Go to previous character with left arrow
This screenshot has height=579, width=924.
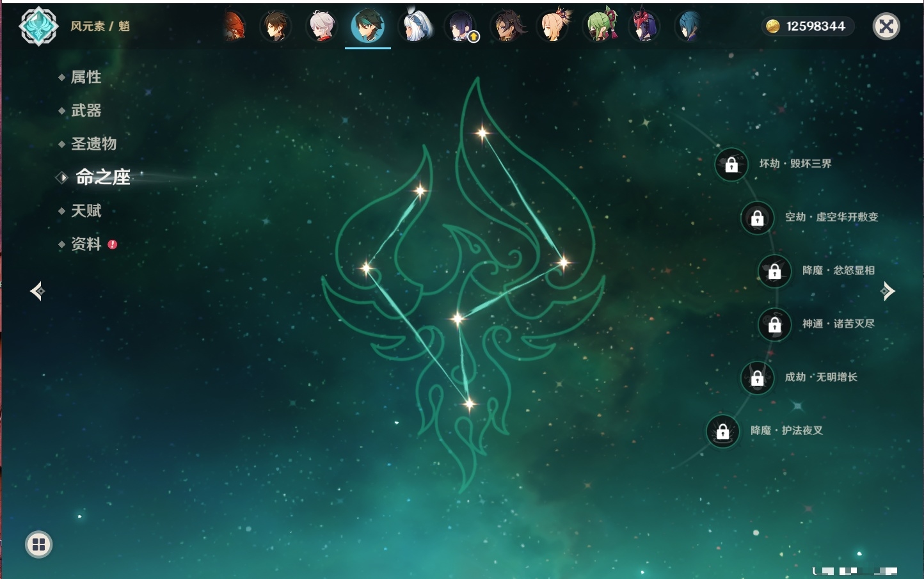tap(37, 291)
